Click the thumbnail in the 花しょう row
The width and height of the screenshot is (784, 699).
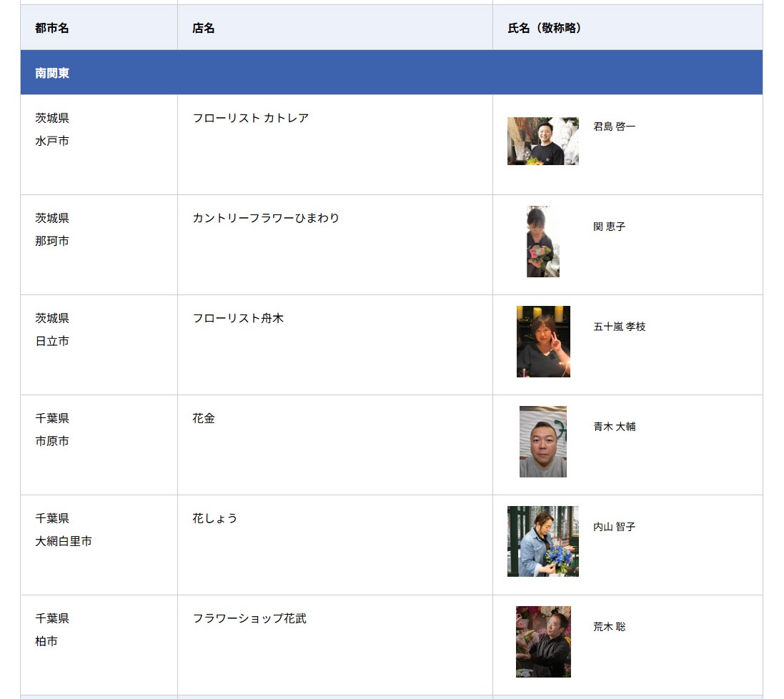(x=542, y=542)
